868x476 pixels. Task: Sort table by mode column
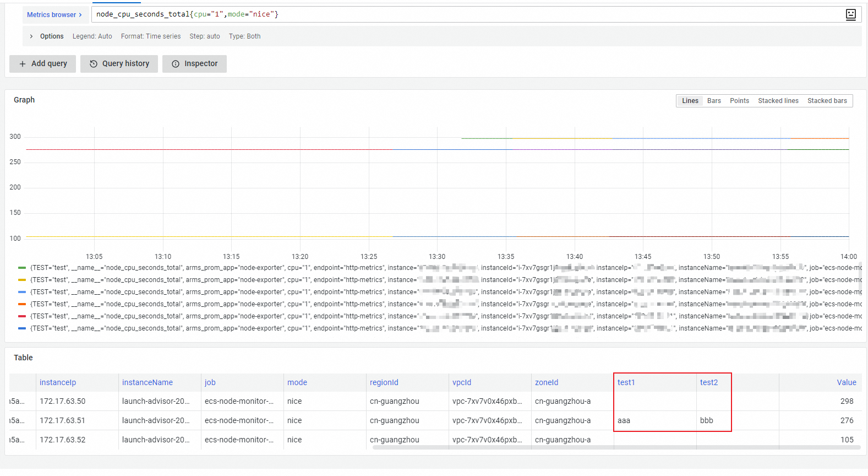click(297, 382)
